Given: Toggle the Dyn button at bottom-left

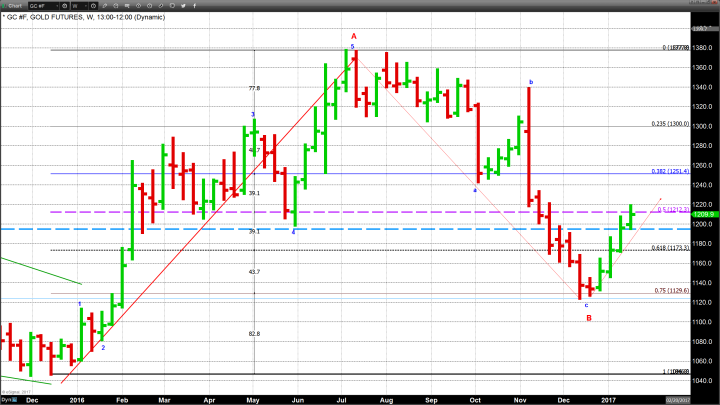Looking at the screenshot, I should [8, 400].
